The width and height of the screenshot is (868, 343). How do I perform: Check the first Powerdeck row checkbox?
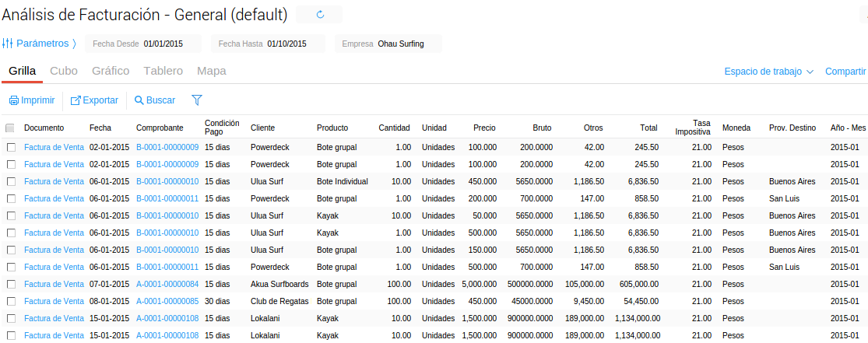11,147
